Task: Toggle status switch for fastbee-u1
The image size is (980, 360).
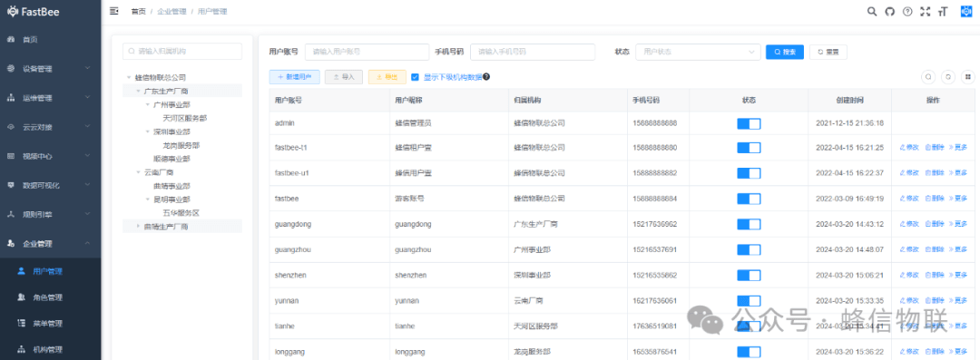Action: [x=749, y=173]
